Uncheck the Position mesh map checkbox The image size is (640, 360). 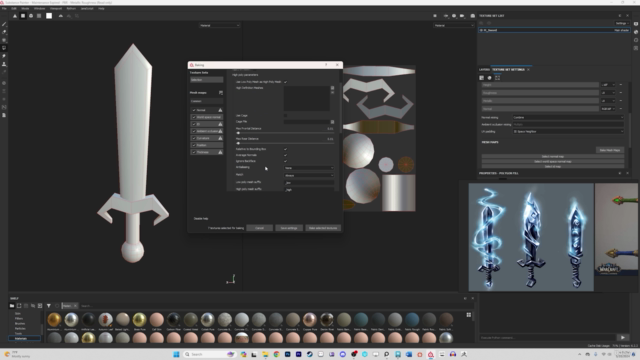[x=194, y=145]
